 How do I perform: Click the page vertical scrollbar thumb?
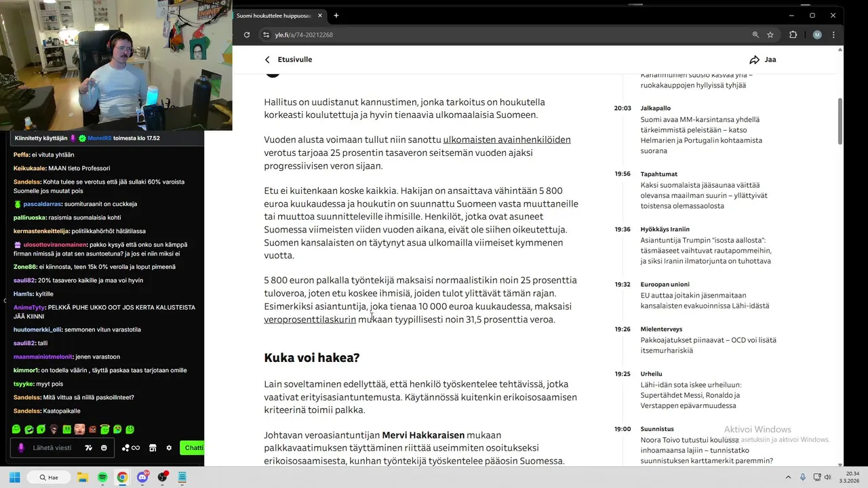(x=840, y=121)
